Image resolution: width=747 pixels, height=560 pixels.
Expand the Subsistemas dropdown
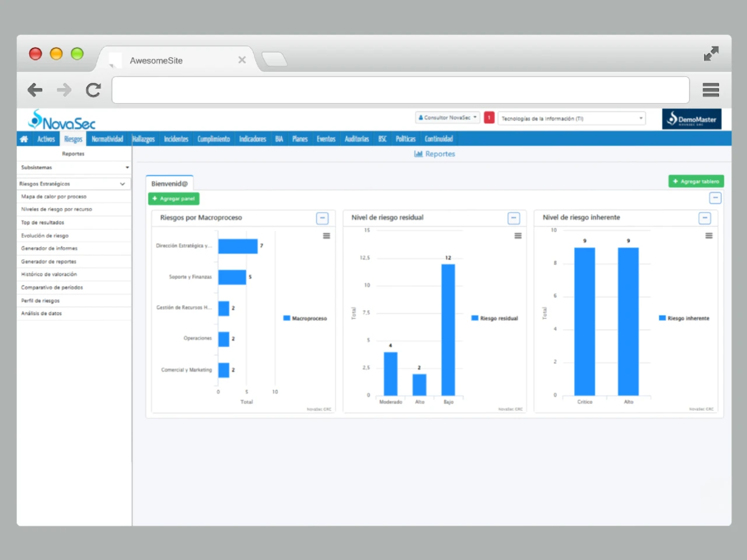click(74, 167)
